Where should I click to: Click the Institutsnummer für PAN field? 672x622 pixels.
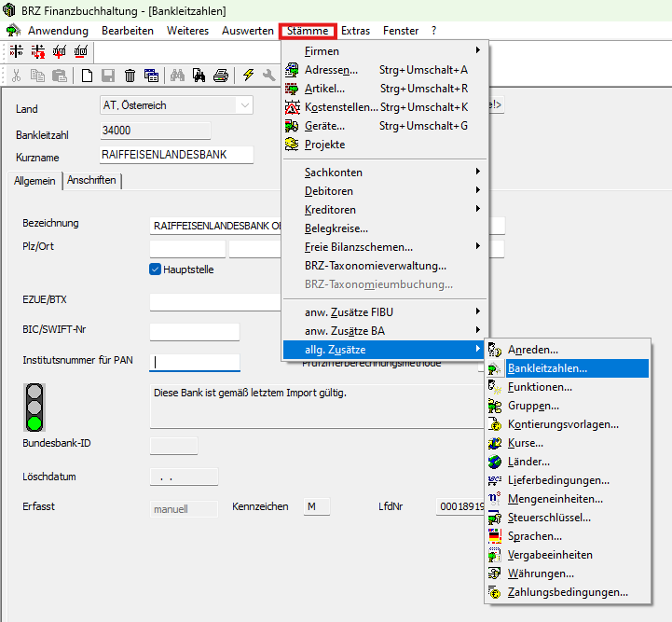(195, 362)
